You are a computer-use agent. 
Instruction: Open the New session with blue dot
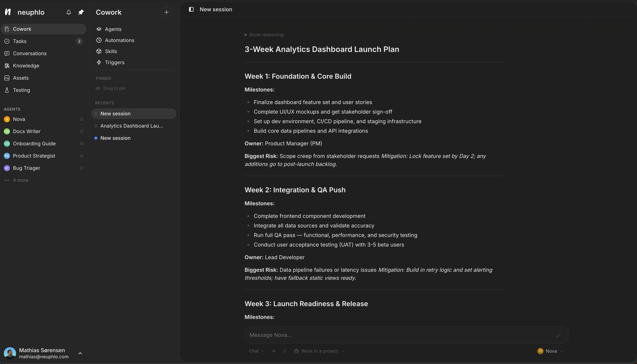[x=134, y=138]
